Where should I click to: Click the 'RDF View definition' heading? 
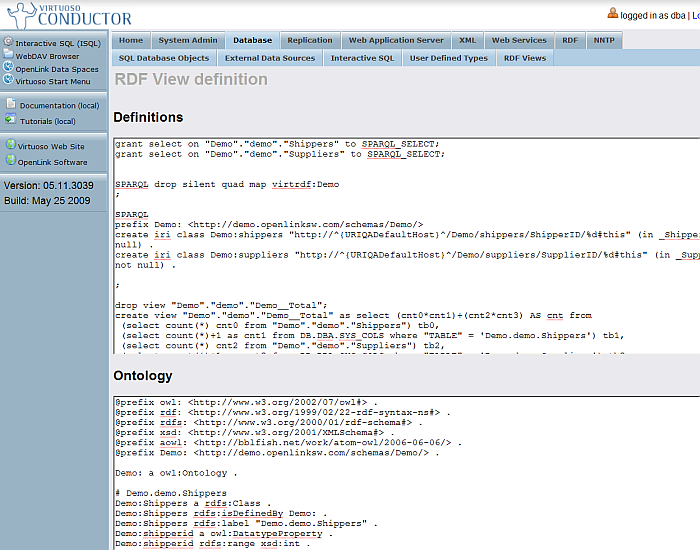point(191,79)
